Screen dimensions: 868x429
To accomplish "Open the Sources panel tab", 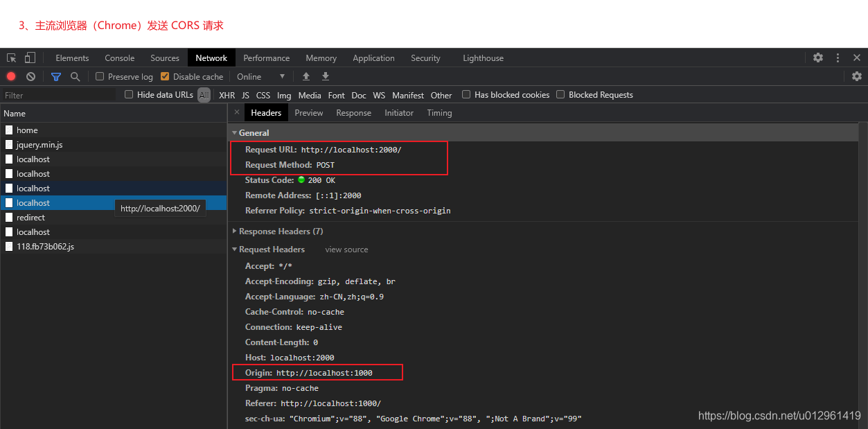I will click(x=165, y=58).
